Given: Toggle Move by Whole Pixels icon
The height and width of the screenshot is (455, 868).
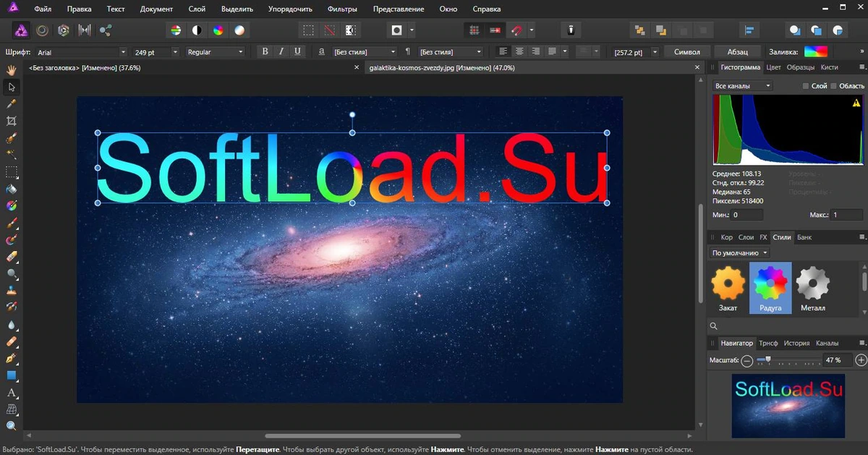Looking at the screenshot, I should point(495,30).
